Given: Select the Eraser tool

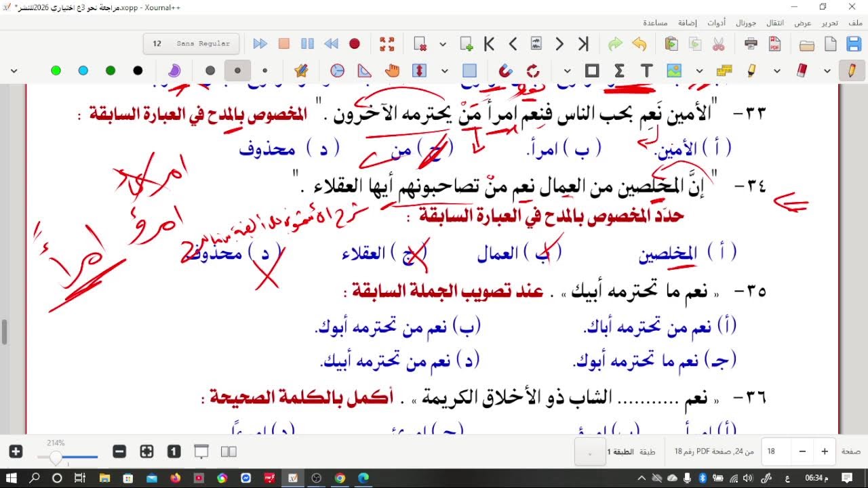Looking at the screenshot, I should [803, 70].
